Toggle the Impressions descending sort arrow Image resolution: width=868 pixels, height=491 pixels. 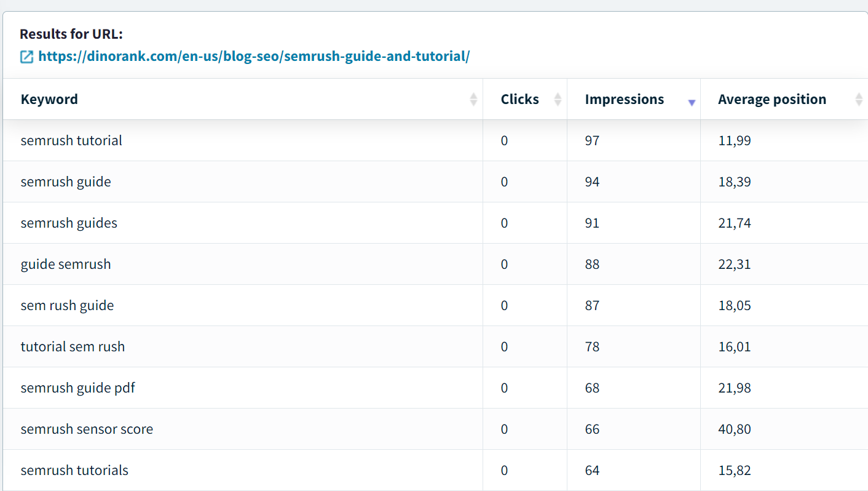pos(691,102)
